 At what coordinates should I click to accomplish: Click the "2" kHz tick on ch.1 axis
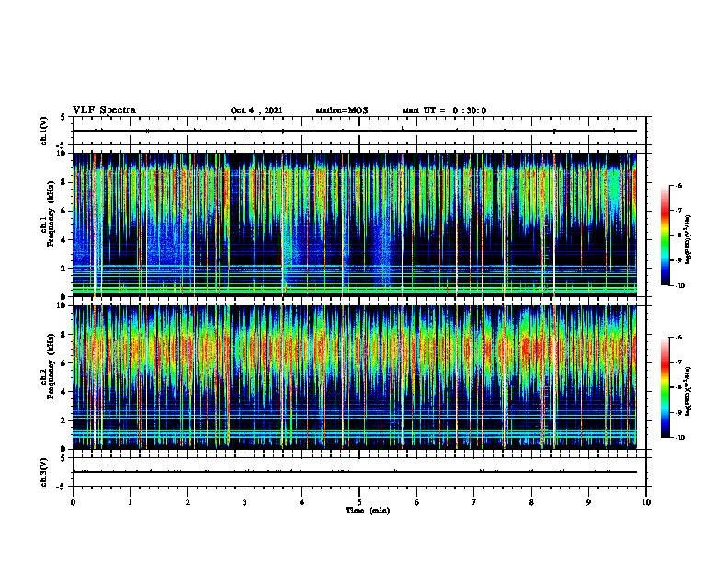click(64, 269)
